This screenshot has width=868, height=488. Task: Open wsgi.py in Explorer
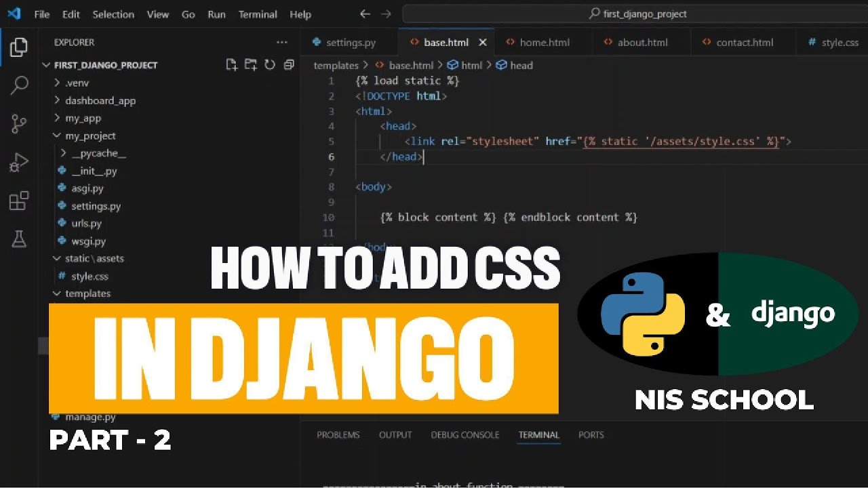(88, 241)
